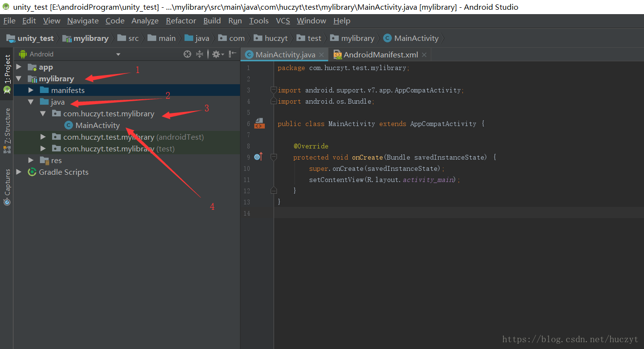Click the related XML file gutter icon on line 6
The image size is (644, 349).
click(x=259, y=123)
